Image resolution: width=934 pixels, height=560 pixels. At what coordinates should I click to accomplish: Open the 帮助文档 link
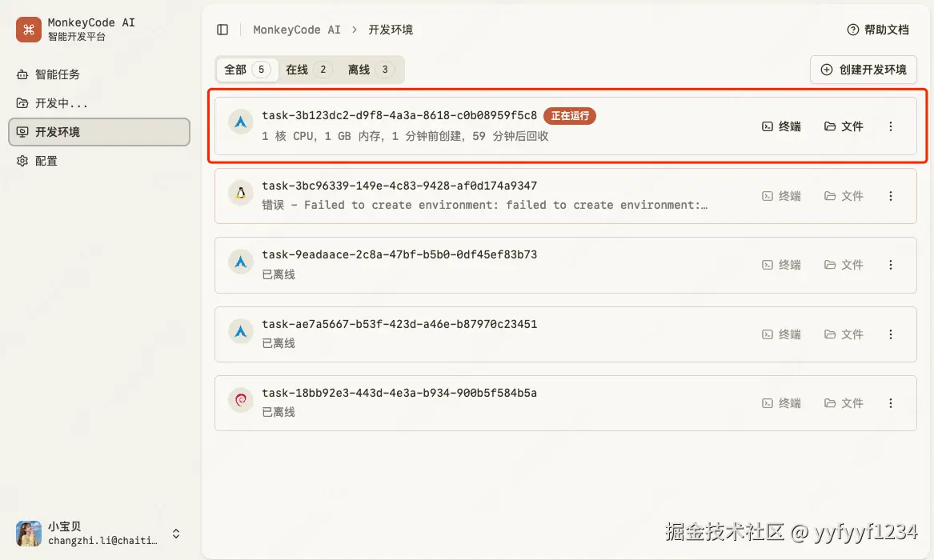878,30
